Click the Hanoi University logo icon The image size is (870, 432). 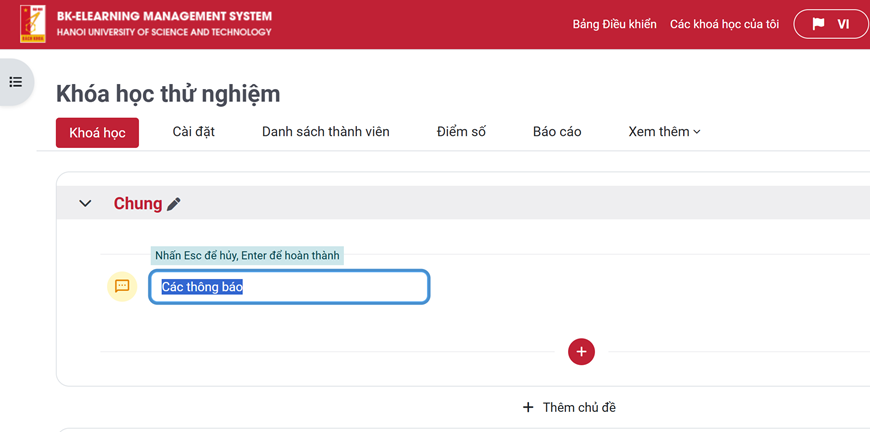33,24
